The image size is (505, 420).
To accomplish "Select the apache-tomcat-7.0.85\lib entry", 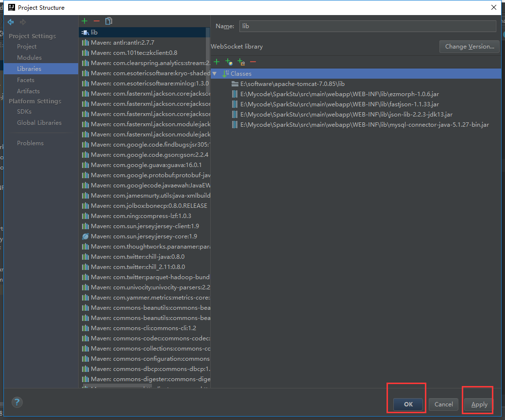I will tap(356, 84).
